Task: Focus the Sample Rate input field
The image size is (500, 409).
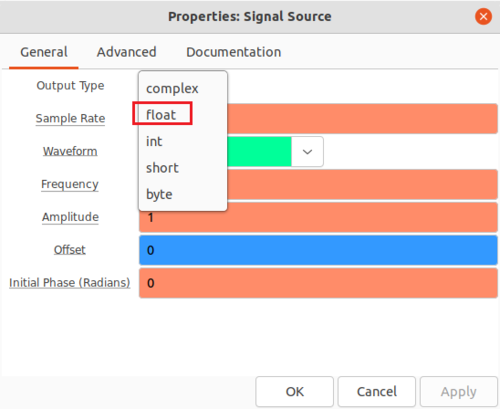Action: (x=362, y=119)
